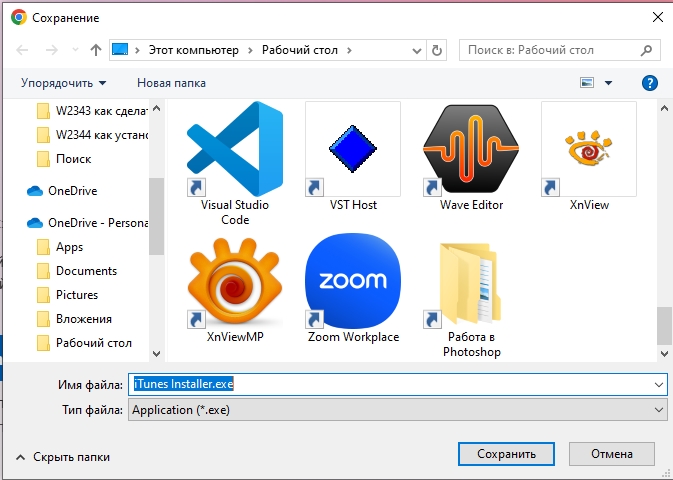Expand the file name dropdown arrow
The width and height of the screenshot is (673, 480).
pos(659,385)
